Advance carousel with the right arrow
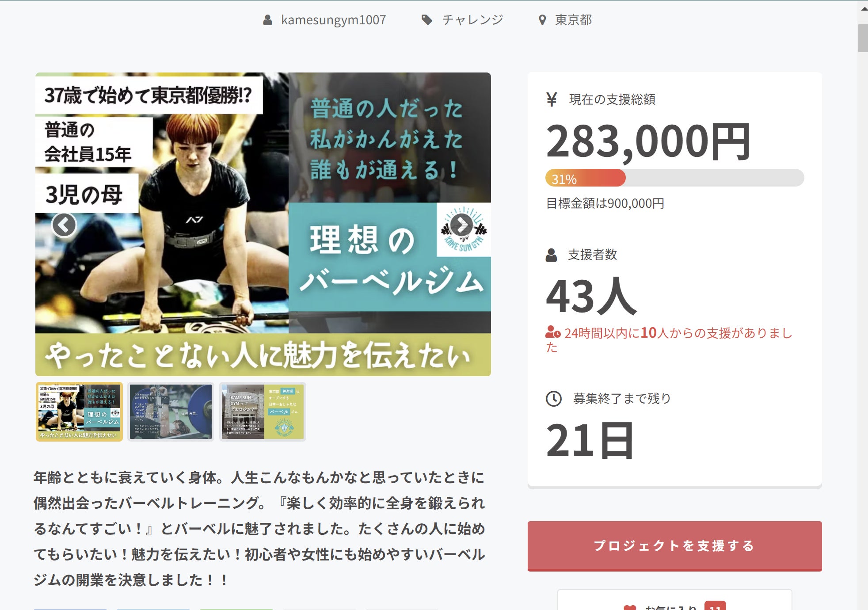Screen dimensions: 868x610 (462, 225)
